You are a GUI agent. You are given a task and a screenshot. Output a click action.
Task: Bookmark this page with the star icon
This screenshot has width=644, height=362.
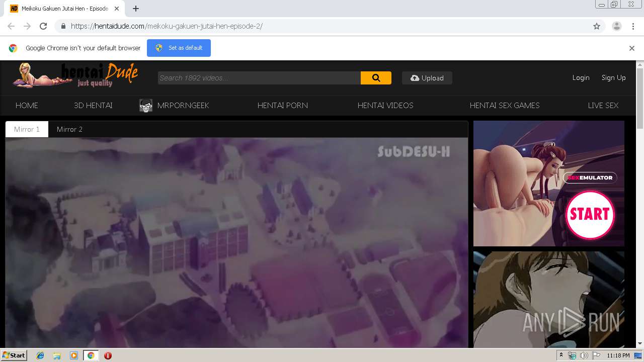[597, 26]
